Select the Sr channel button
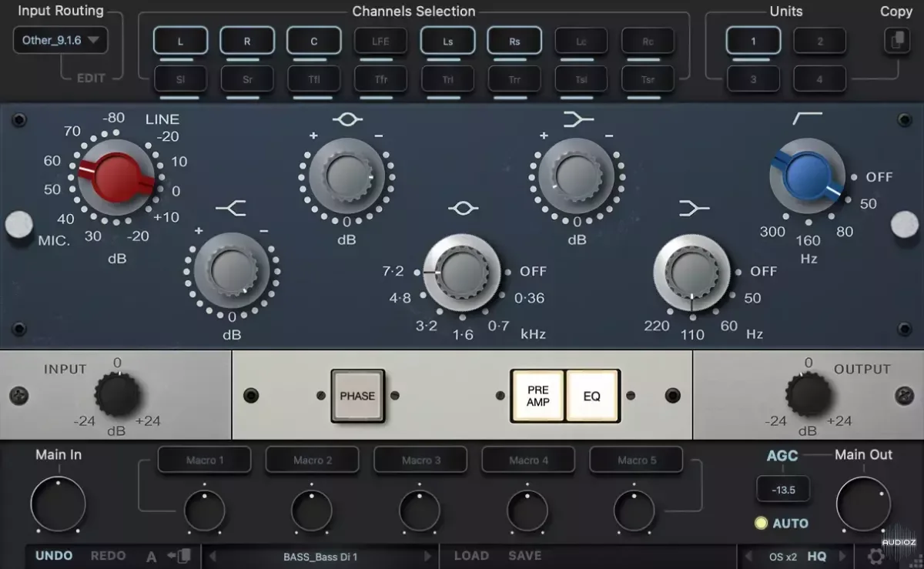 click(247, 79)
